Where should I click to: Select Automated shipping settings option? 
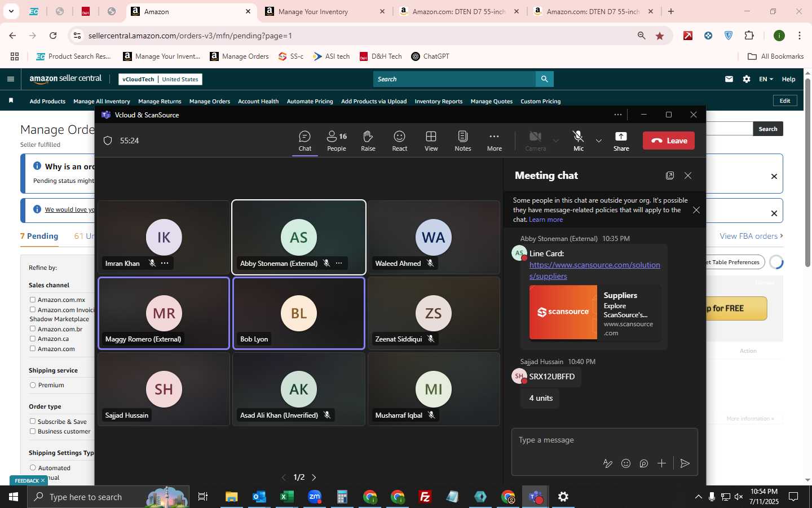(x=33, y=467)
